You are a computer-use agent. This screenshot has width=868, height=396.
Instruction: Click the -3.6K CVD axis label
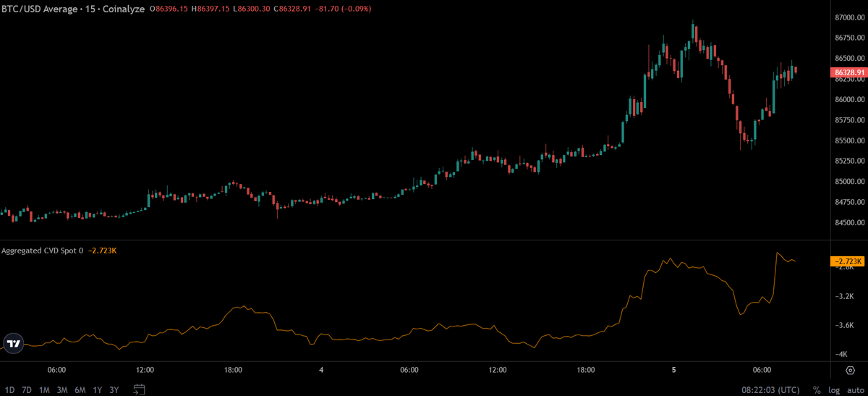point(846,326)
